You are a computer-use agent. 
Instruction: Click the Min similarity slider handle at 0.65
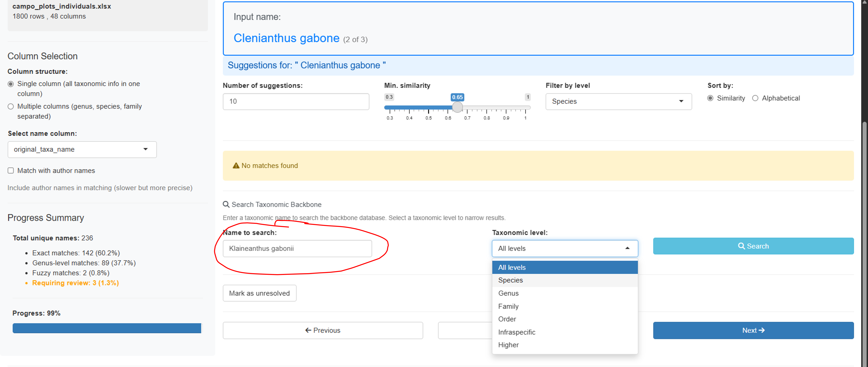click(x=457, y=107)
